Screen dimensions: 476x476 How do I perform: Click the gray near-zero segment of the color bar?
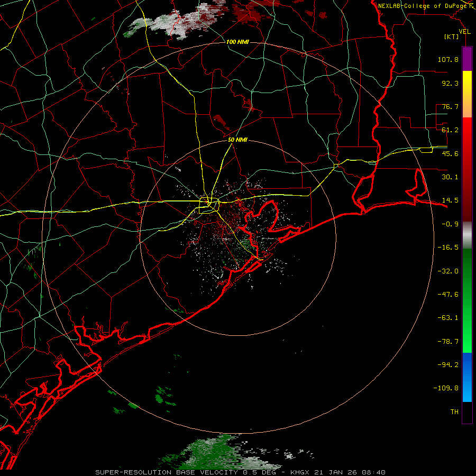467,235
